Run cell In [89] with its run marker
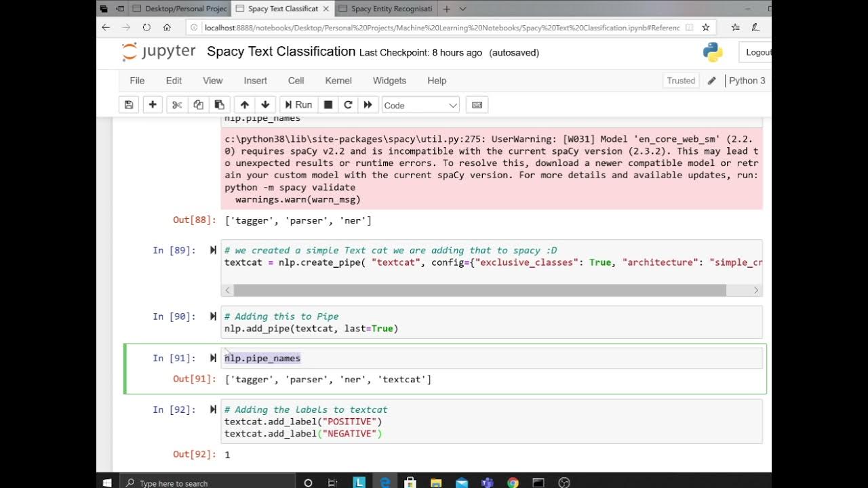Image resolution: width=868 pixels, height=488 pixels. pos(214,250)
